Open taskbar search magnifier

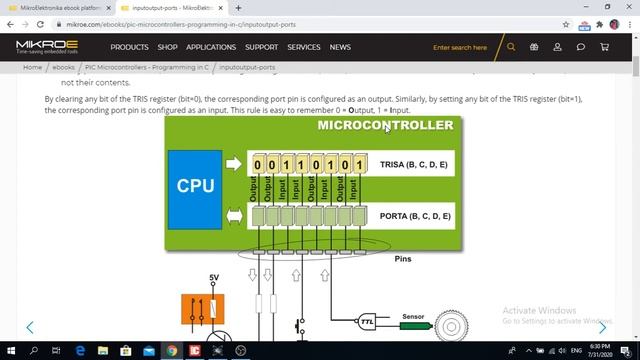click(x=34, y=351)
